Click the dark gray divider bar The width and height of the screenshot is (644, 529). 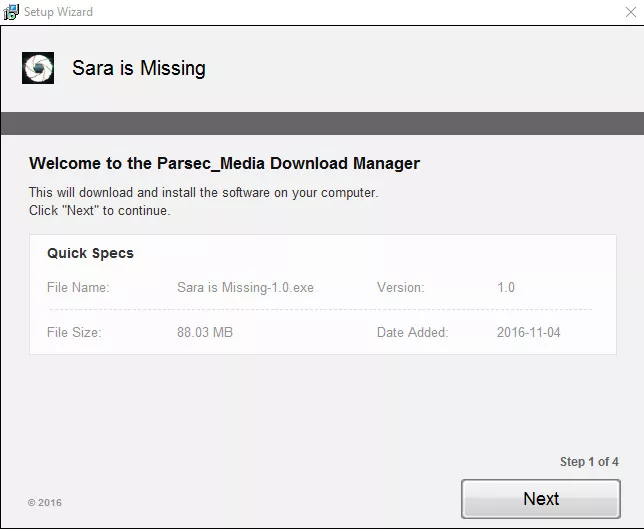click(322, 123)
